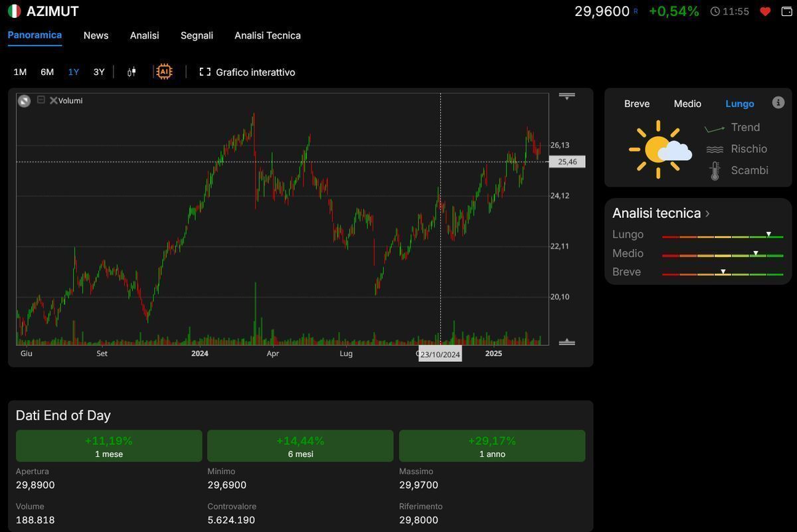Viewport: 797px width, 532px height.
Task: Click the Scambi thermometer icon
Action: coord(715,171)
